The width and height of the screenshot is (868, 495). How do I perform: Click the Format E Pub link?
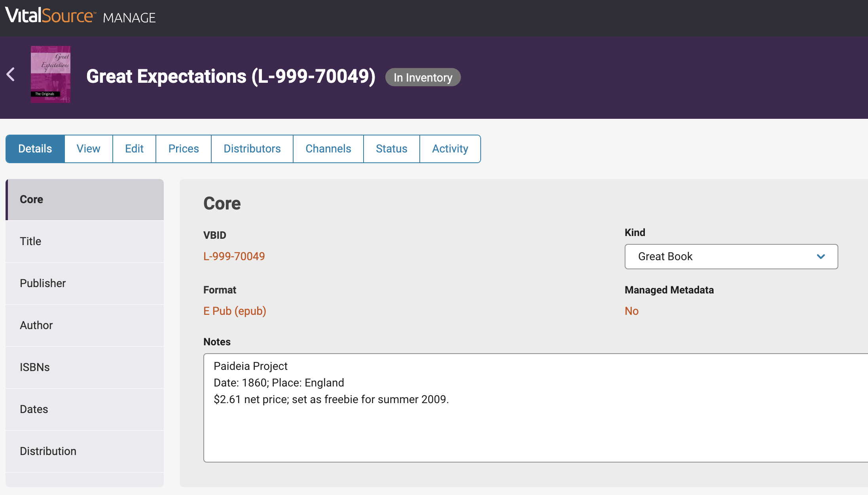[234, 311]
